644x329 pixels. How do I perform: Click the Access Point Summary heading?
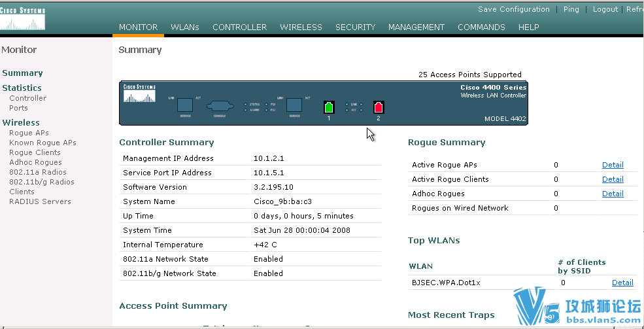(173, 306)
